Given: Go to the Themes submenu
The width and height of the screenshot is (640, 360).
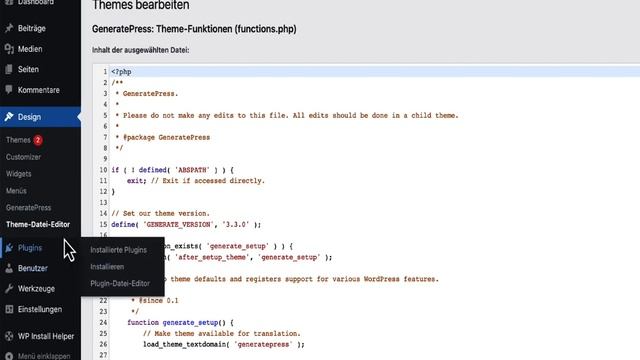Looking at the screenshot, I should point(18,140).
